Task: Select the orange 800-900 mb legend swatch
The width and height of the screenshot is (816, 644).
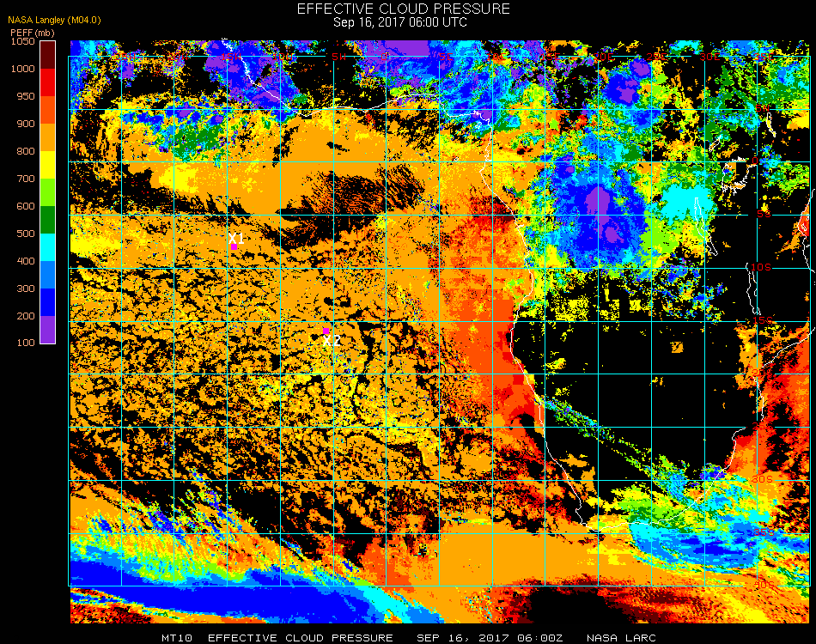Action: point(48,137)
